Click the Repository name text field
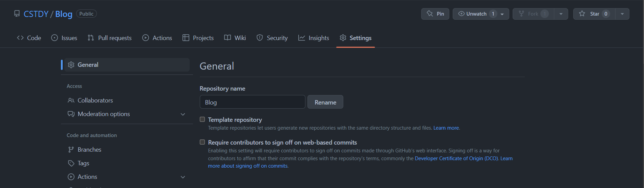Screen dimensions: 644x188 [252, 102]
